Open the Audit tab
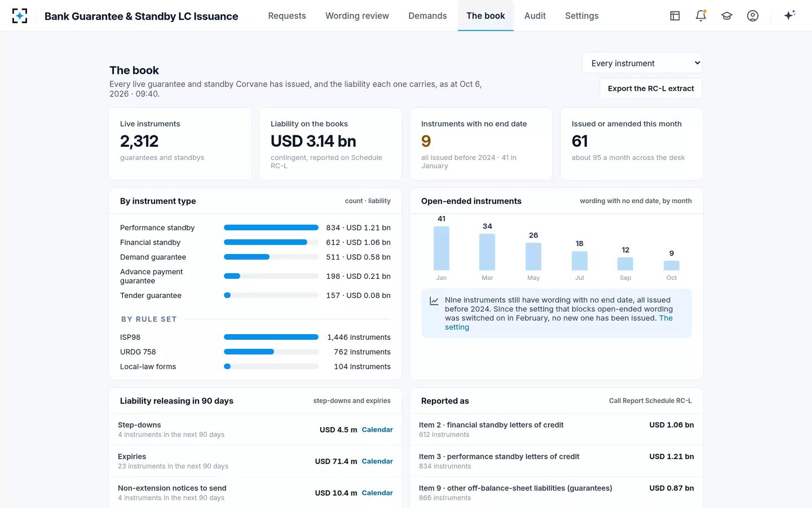 [535, 16]
